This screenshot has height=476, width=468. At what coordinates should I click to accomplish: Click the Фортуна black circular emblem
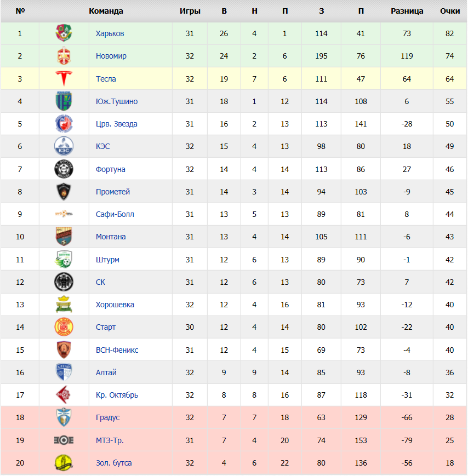(64, 169)
